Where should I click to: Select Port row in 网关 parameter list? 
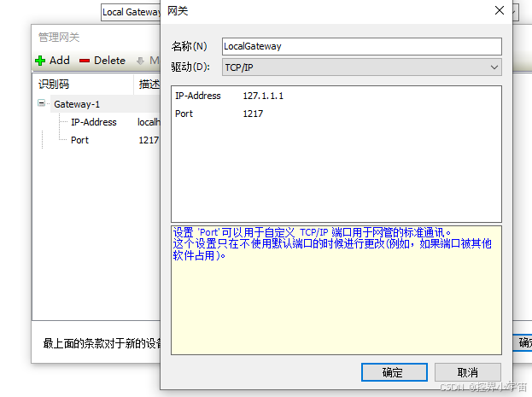185,114
